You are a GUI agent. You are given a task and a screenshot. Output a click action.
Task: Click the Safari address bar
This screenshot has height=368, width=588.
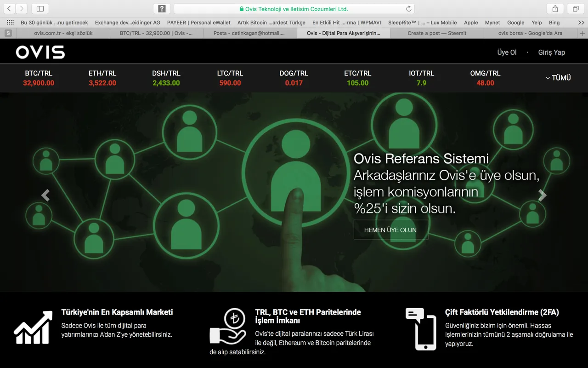click(x=294, y=9)
